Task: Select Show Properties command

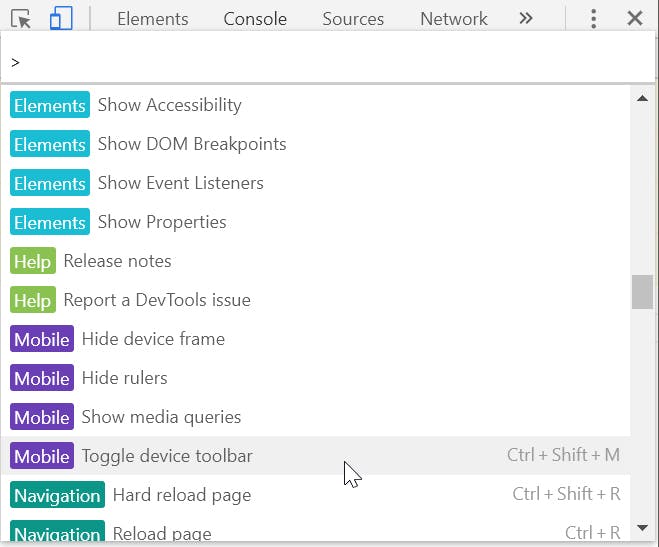Action: click(x=161, y=222)
